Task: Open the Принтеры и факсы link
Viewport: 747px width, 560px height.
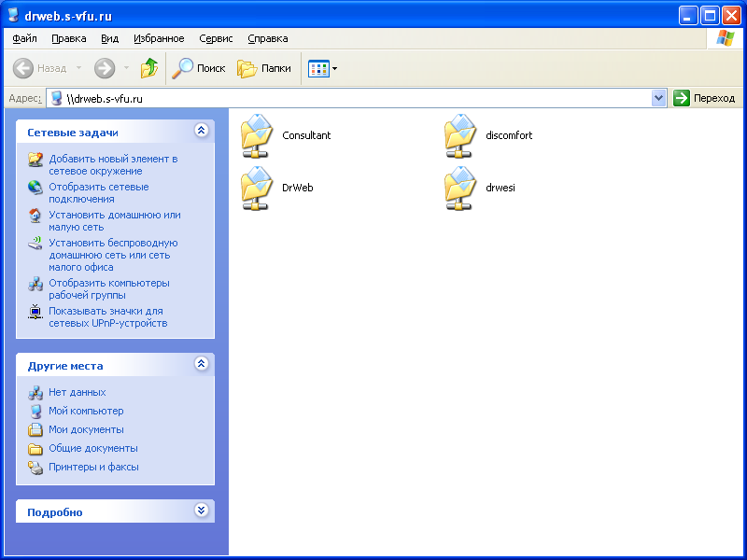Action: coord(94,468)
